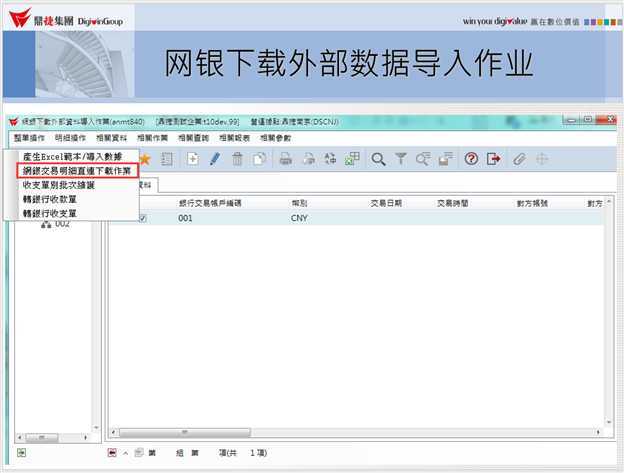Click the orange star favorite icon
The image size is (624, 473).
[145, 160]
